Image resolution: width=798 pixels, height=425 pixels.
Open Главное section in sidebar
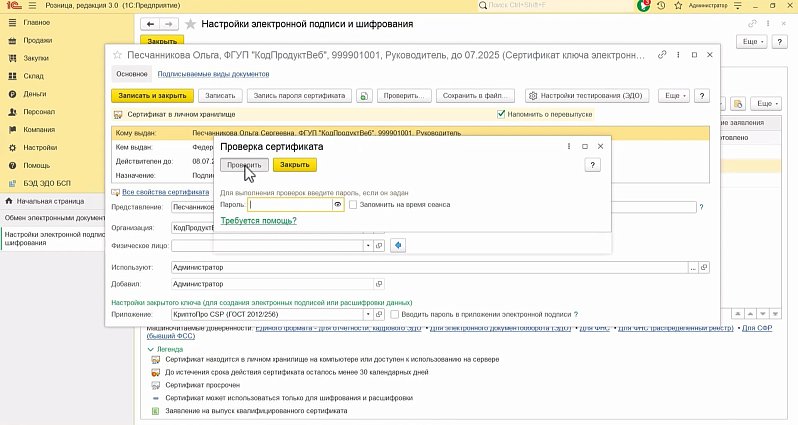(37, 22)
